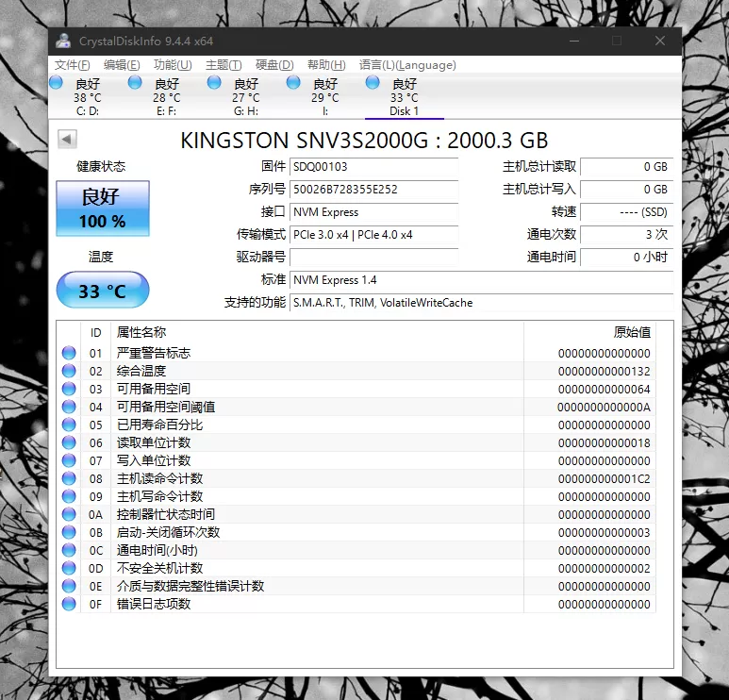Click the 良好 100% health status button
This screenshot has height=700, width=729.
tap(102, 208)
